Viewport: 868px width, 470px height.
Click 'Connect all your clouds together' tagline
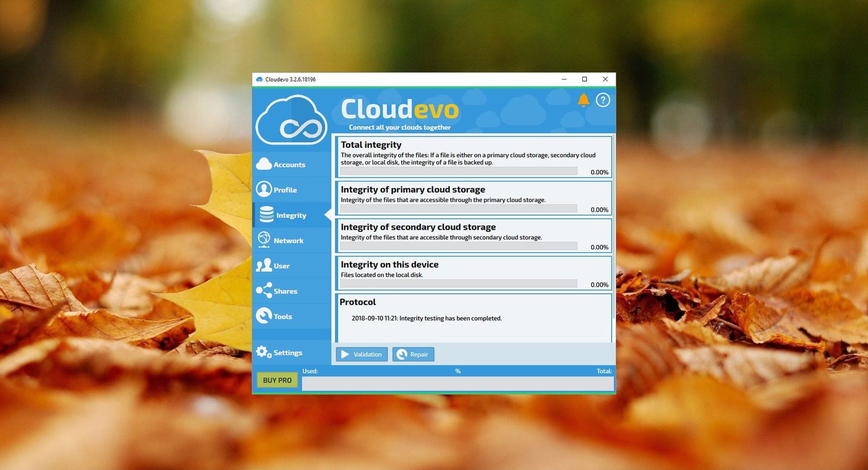pyautogui.click(x=400, y=127)
